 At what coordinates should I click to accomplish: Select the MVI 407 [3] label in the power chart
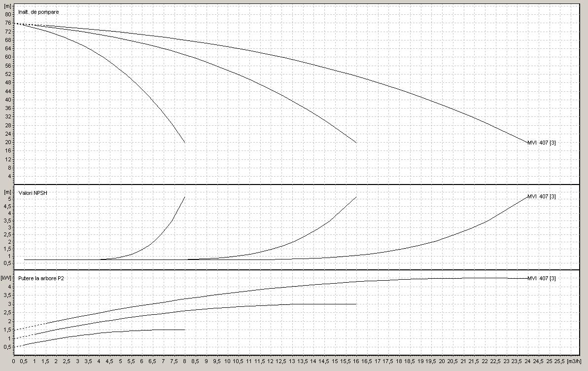point(541,278)
